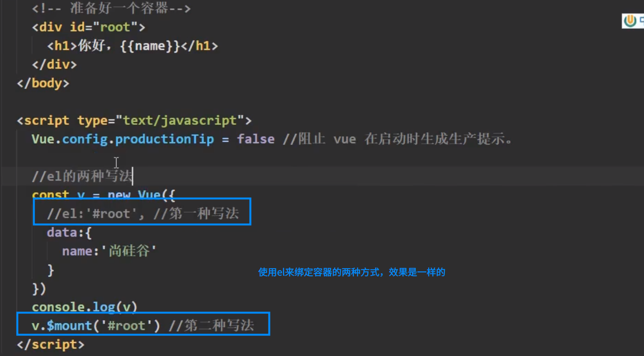This screenshot has width=644, height=356.
Task: Click the shield icon in the top-right corner
Action: [x=630, y=20]
